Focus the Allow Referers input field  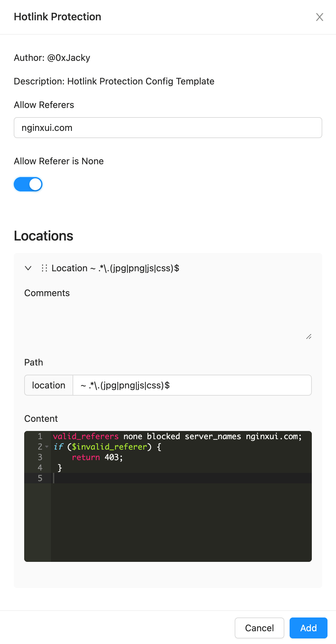coord(168,128)
